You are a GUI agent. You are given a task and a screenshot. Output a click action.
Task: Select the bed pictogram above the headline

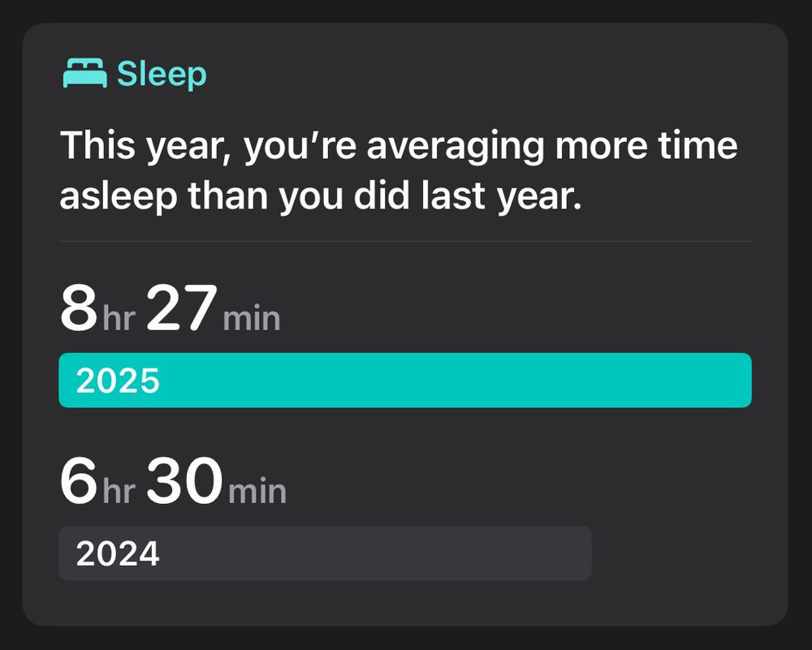click(85, 73)
